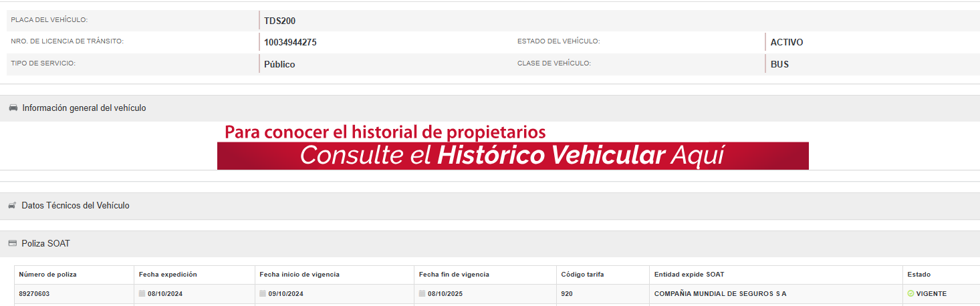
Task: Select license number 10034944275
Action: point(290,42)
